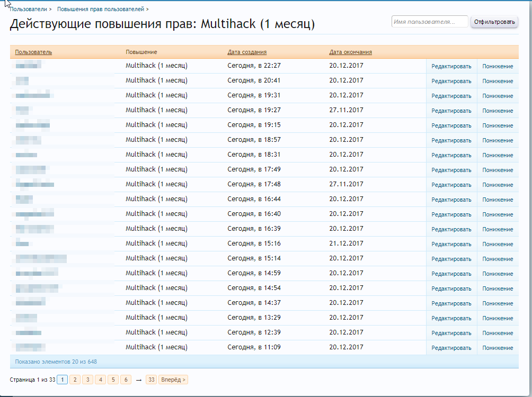Edit the entry created at 16:44
The width and height of the screenshot is (532, 397).
point(451,200)
